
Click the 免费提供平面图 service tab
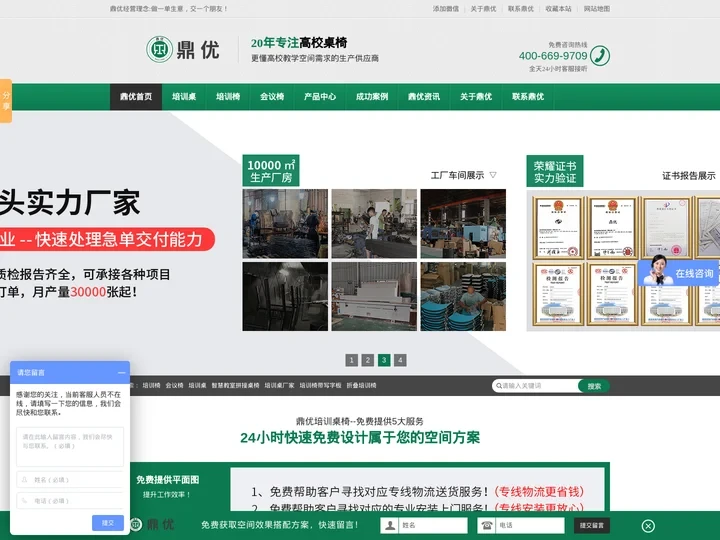(168, 486)
